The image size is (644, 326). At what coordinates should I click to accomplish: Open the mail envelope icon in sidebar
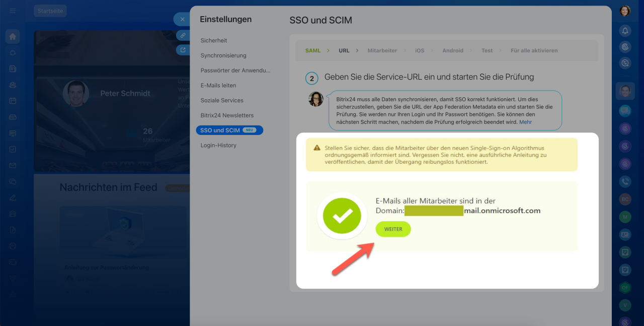tap(13, 165)
